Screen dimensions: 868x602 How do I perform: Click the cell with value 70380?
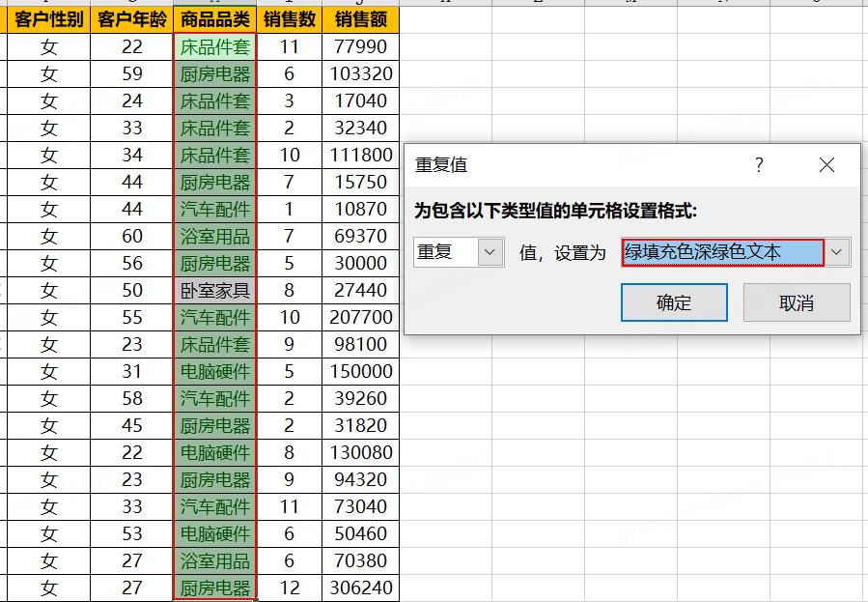(x=360, y=561)
